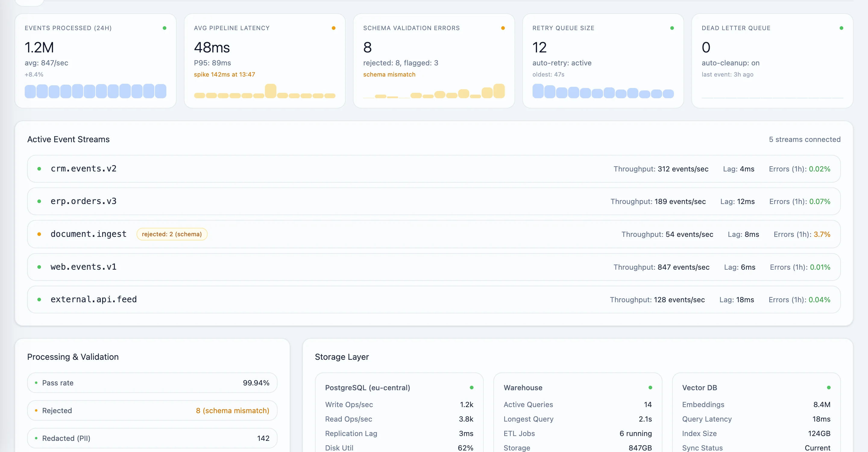Click the Schema Validation Errors status dot
Viewport: 868px width, 452px height.
click(x=502, y=28)
